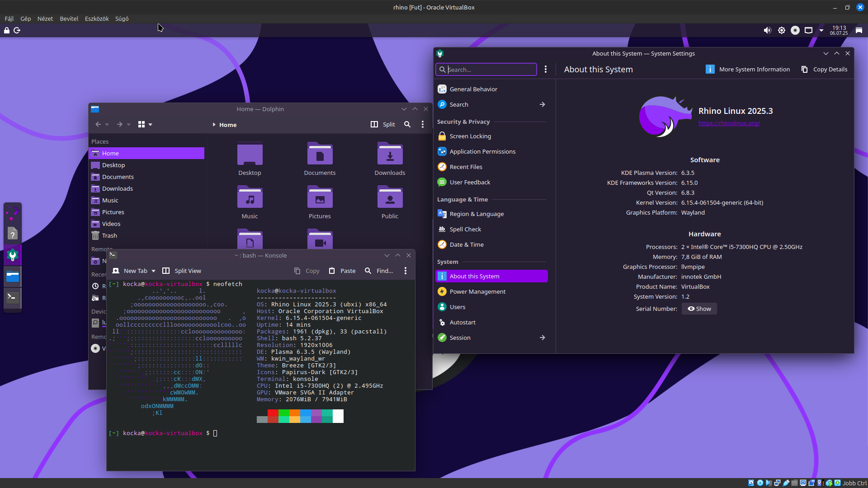Open the Súgó menu
The width and height of the screenshot is (868, 488).
[x=122, y=19]
